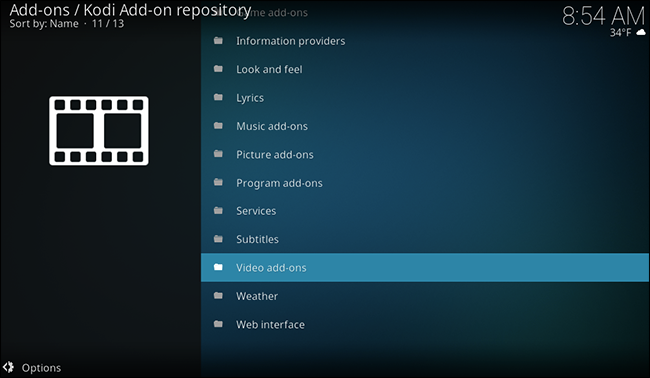650x378 pixels.
Task: Click the Options label
Action: 41,368
